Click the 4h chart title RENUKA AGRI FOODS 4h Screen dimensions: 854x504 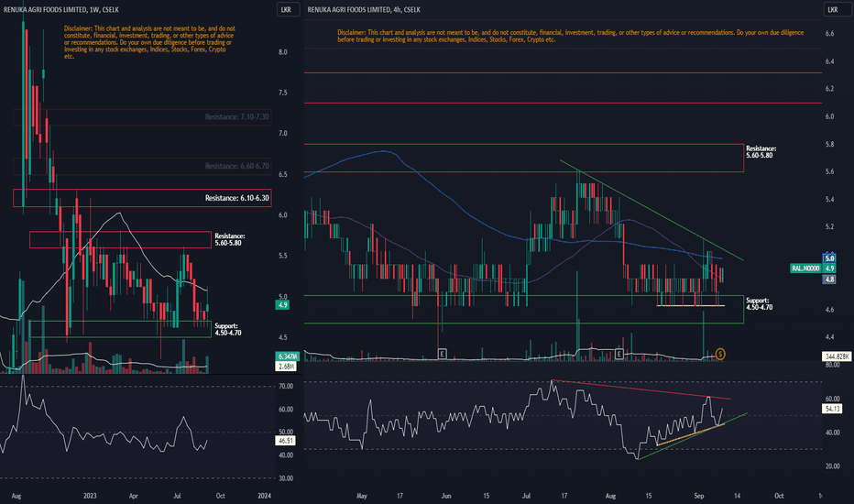pyautogui.click(x=364, y=9)
